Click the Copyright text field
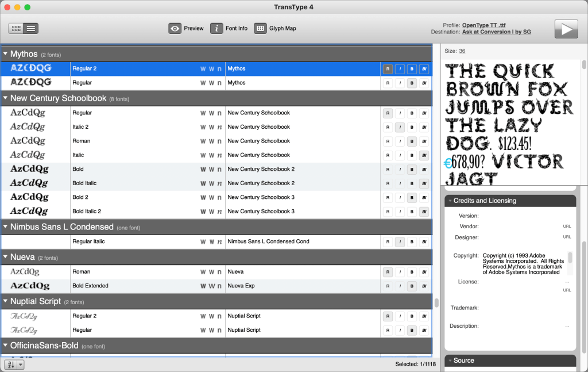 pos(524,264)
